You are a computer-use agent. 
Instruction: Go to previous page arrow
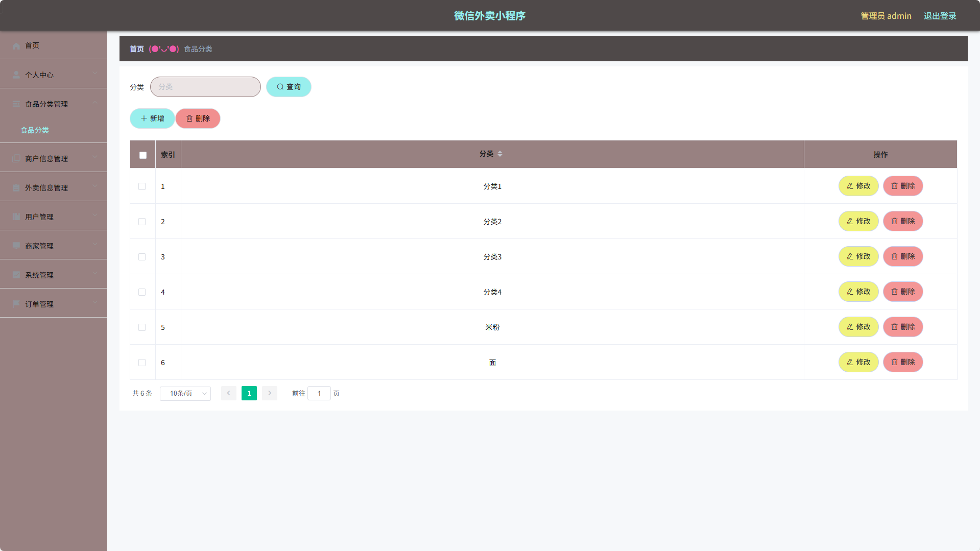(x=228, y=393)
